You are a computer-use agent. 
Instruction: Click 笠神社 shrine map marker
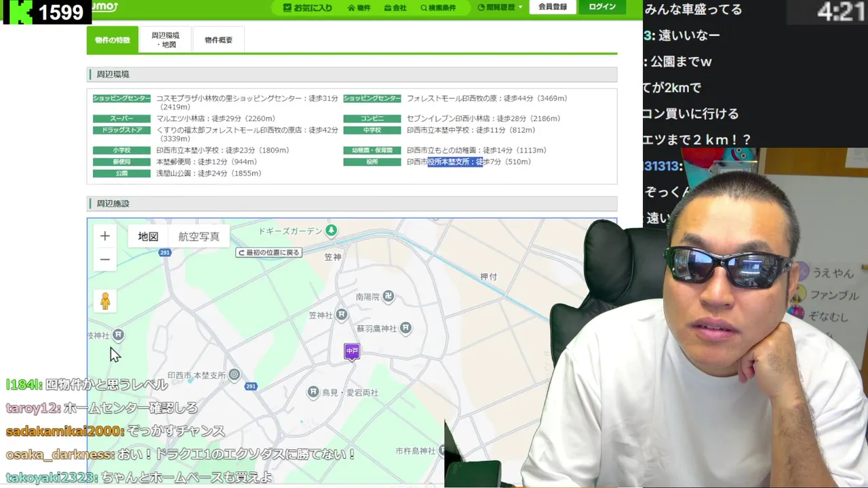coord(342,314)
